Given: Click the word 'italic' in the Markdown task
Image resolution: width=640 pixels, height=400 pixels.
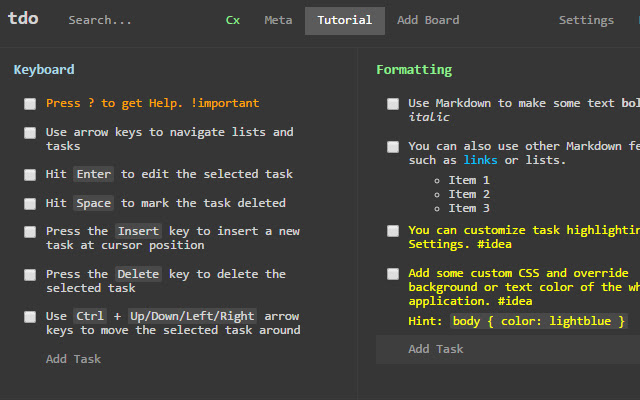Looking at the screenshot, I should coord(429,117).
